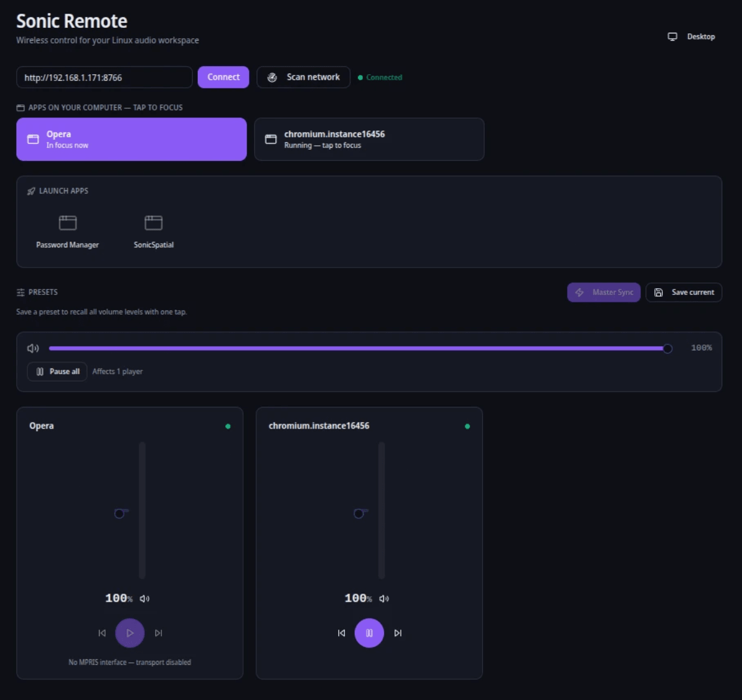Focus the Opera app tile marked in focus now
Viewport: 742px width, 700px height.
pos(132,139)
